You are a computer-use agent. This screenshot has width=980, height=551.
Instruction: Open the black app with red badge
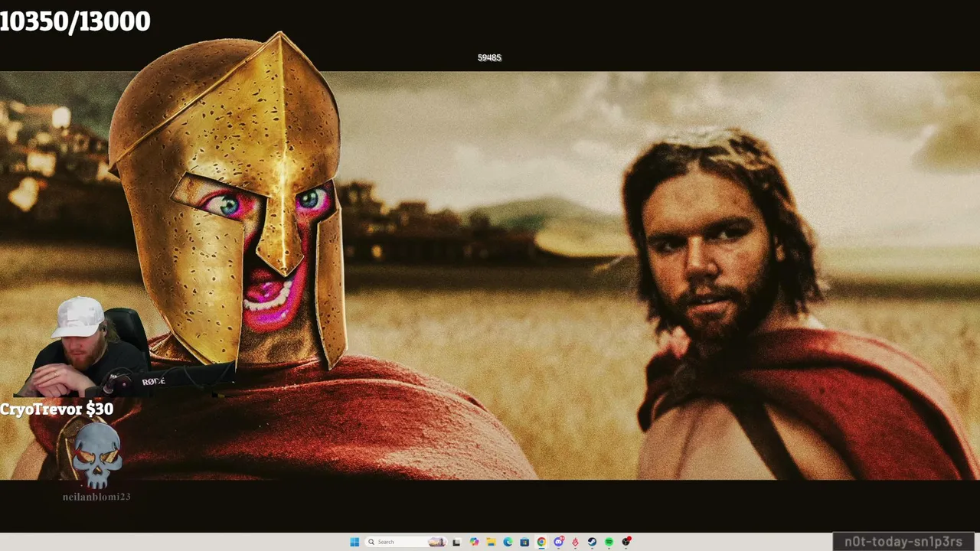coord(626,542)
